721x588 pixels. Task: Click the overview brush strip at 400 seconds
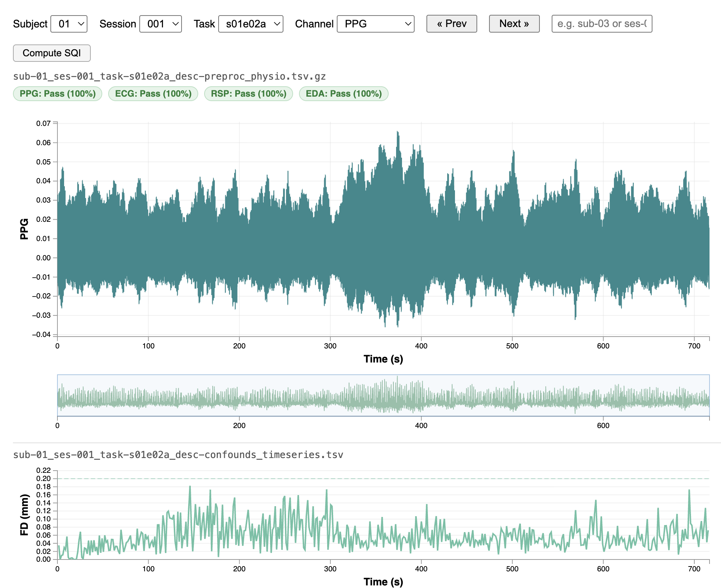pos(421,395)
